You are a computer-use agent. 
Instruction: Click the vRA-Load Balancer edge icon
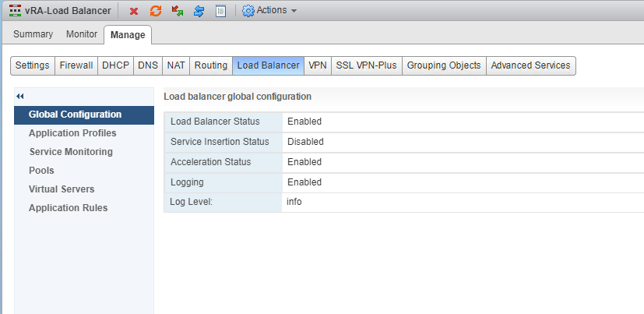click(15, 11)
